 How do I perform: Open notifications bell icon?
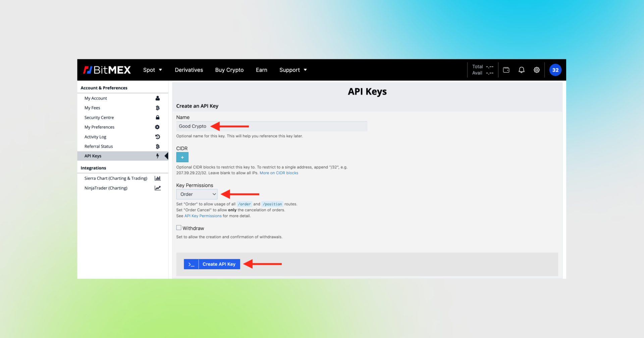[x=521, y=70]
